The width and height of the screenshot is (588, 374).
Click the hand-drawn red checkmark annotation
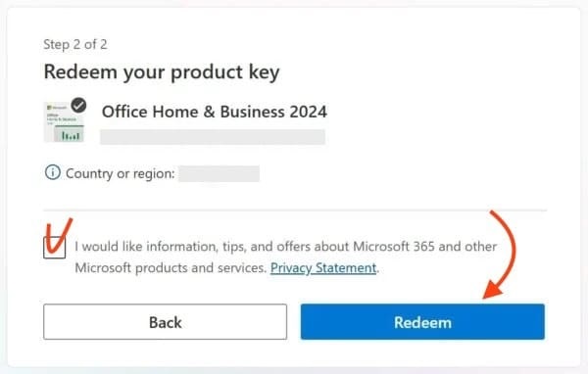[x=59, y=236]
